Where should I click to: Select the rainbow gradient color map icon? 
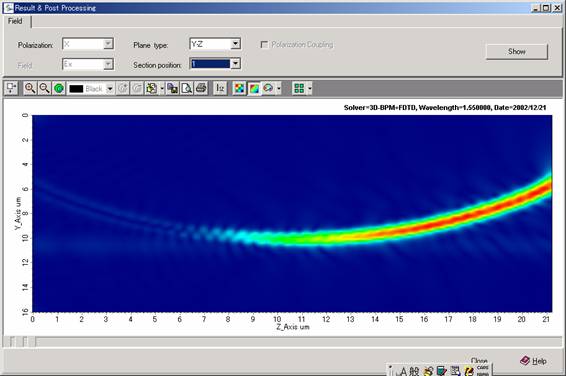(254, 88)
